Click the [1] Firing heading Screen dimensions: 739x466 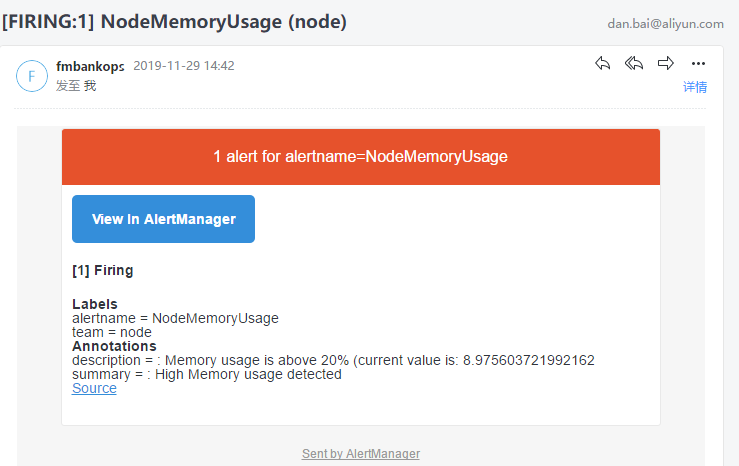tap(103, 270)
